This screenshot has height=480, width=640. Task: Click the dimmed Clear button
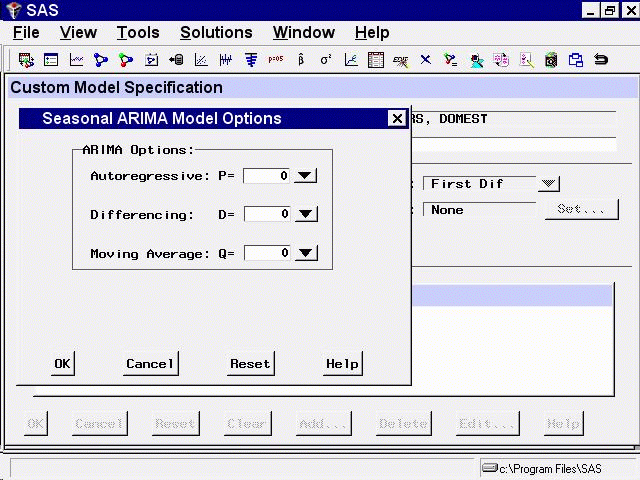pyautogui.click(x=247, y=424)
